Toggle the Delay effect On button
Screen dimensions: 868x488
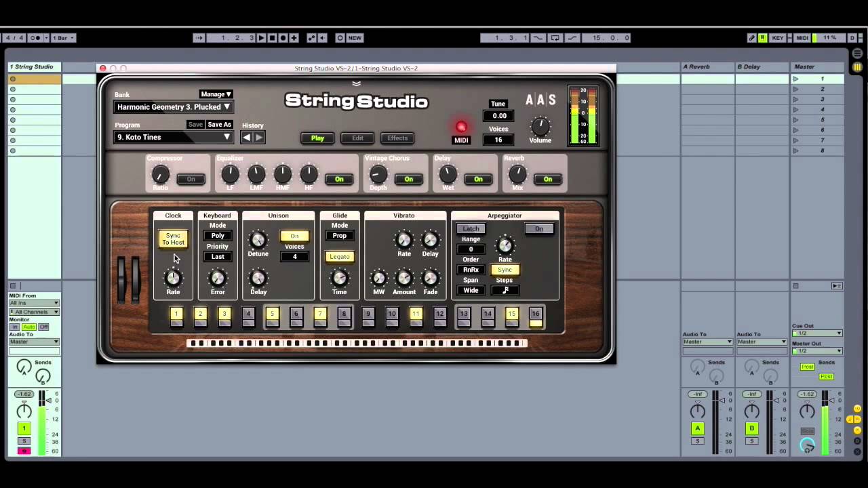click(x=478, y=179)
